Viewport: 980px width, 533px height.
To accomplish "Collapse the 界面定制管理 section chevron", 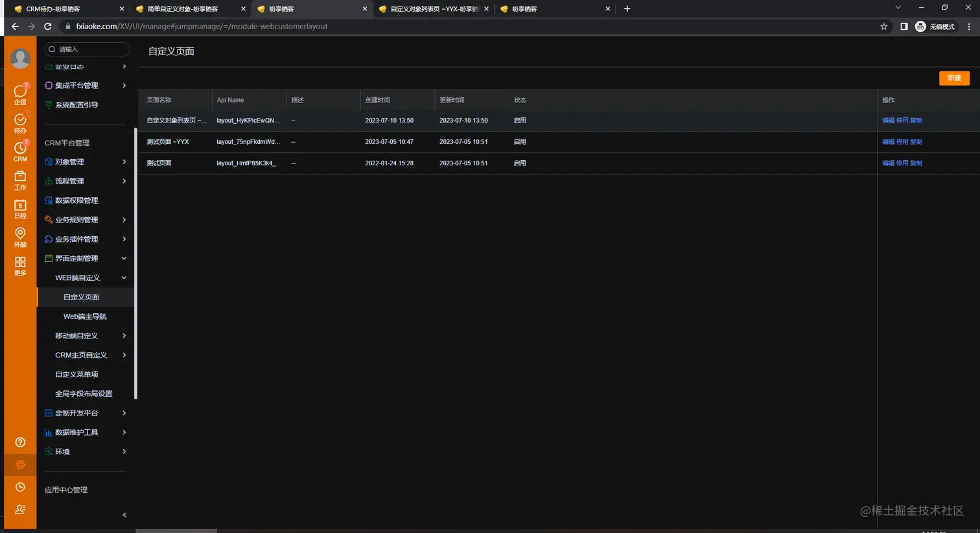I will (124, 258).
